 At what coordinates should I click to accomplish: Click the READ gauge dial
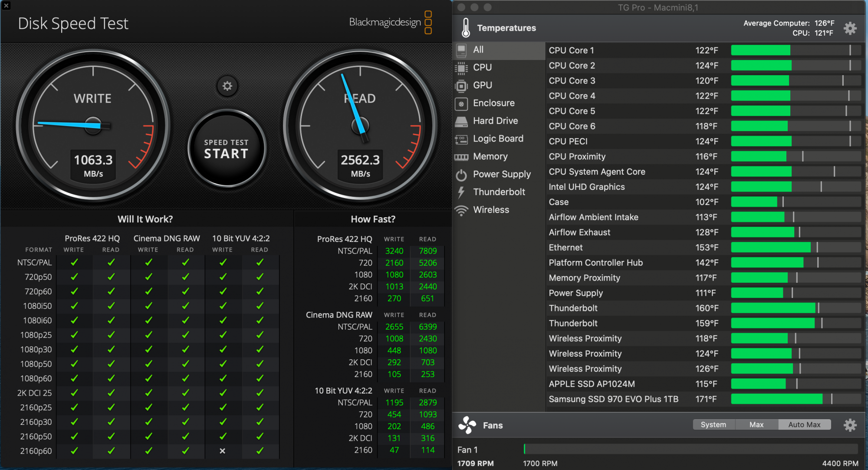[x=360, y=126]
